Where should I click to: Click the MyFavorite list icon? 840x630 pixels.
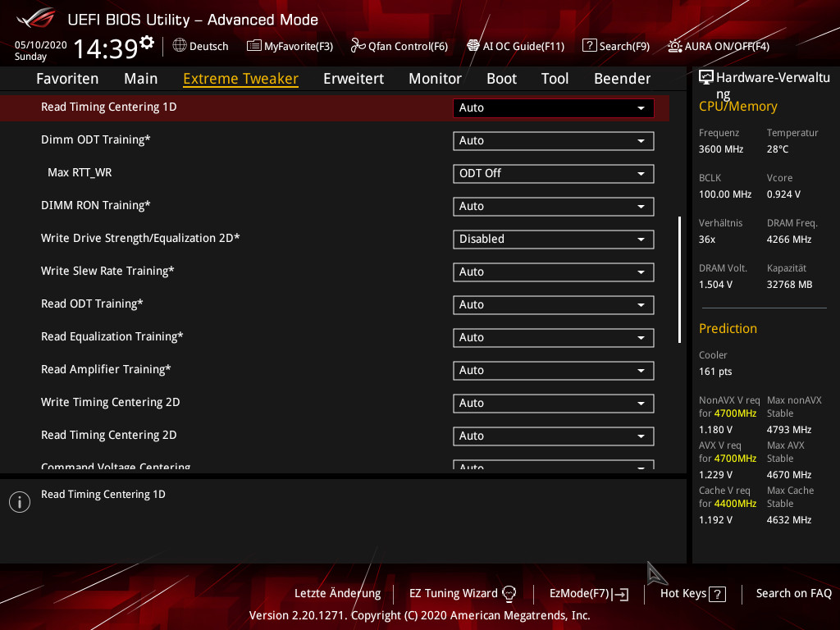coord(254,46)
